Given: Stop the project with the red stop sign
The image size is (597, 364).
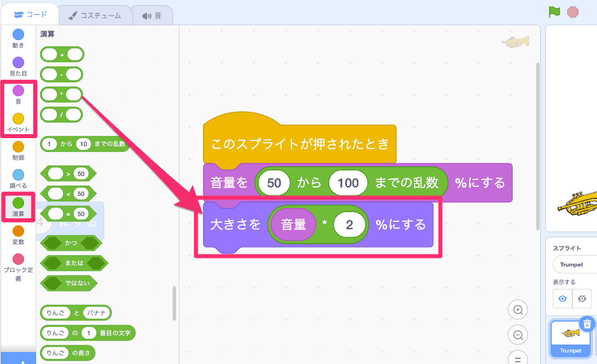Looking at the screenshot, I should point(572,11).
